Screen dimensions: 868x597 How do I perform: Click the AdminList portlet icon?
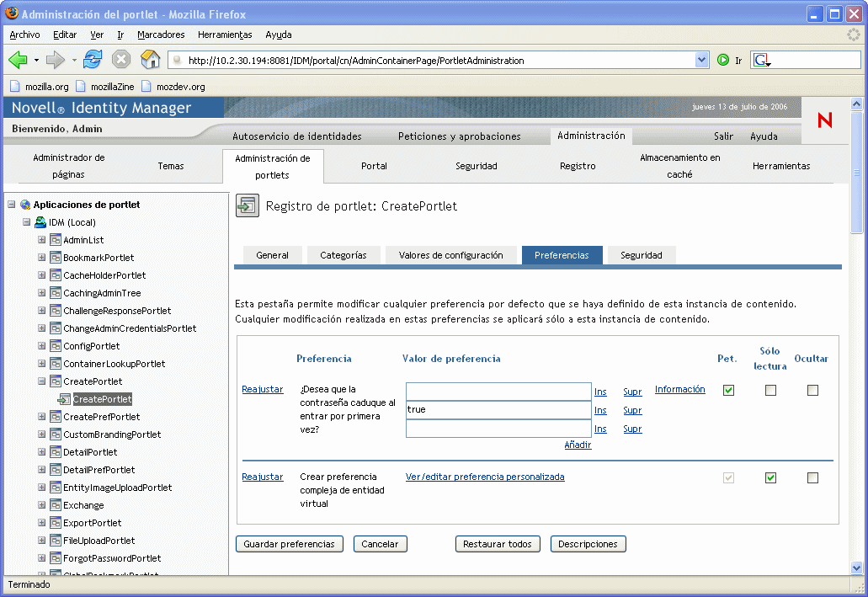coord(56,240)
